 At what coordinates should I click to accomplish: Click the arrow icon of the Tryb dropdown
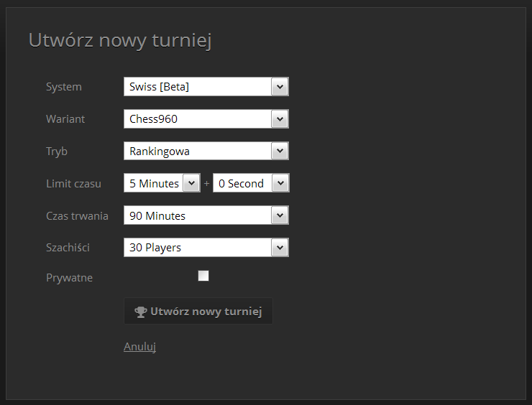(280, 151)
